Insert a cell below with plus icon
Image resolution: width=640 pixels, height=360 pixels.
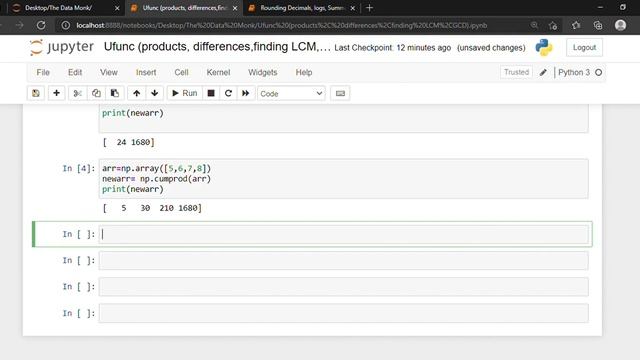click(56, 93)
